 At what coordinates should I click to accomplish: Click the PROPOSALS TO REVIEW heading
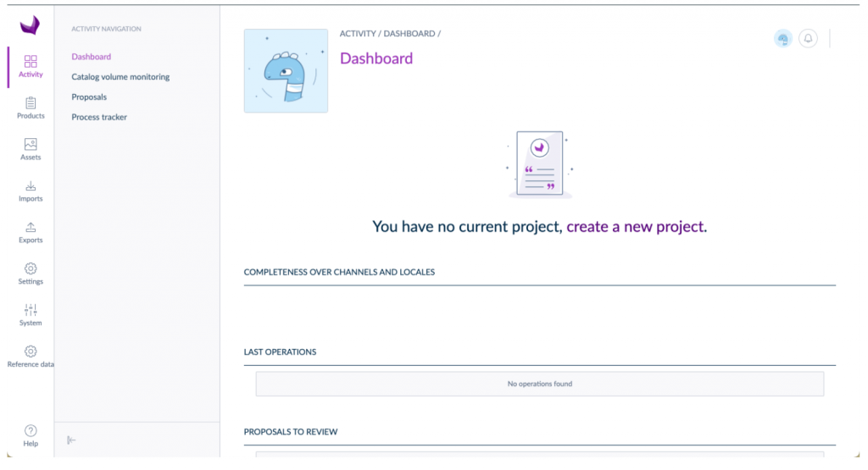pyautogui.click(x=291, y=432)
